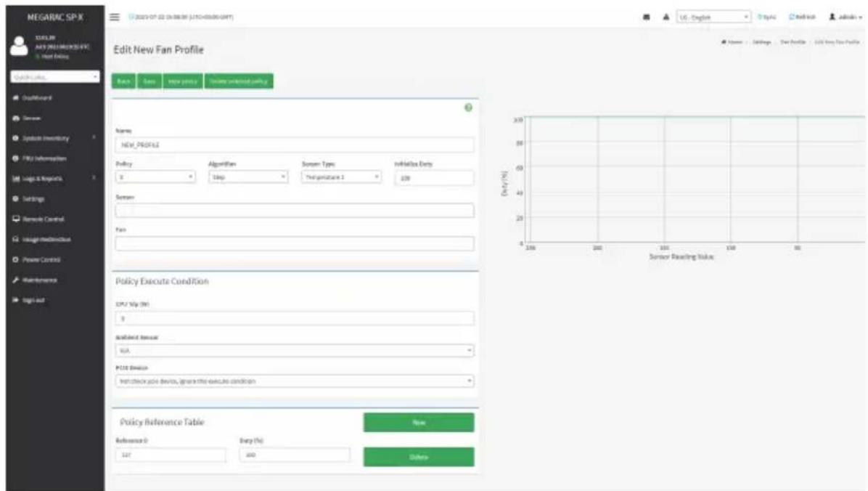Click the Home breadcrumb link
Image resolution: width=868 pixels, height=491 pixels.
click(732, 42)
